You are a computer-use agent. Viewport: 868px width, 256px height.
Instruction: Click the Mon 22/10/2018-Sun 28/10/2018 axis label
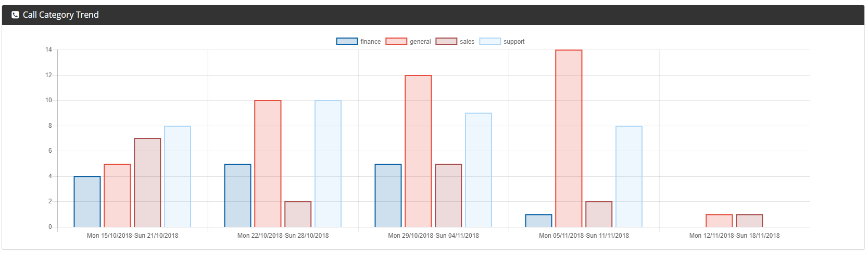point(283,236)
